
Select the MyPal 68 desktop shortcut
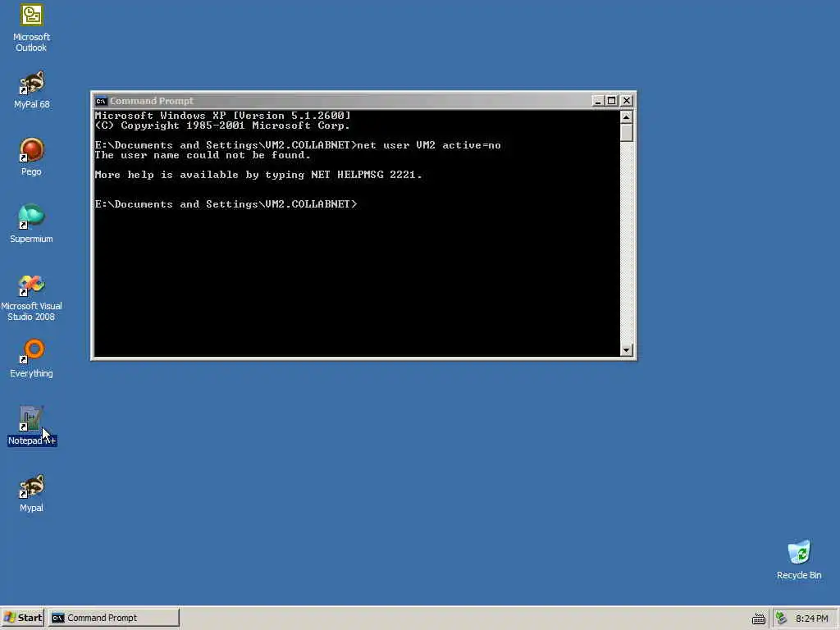tap(31, 90)
